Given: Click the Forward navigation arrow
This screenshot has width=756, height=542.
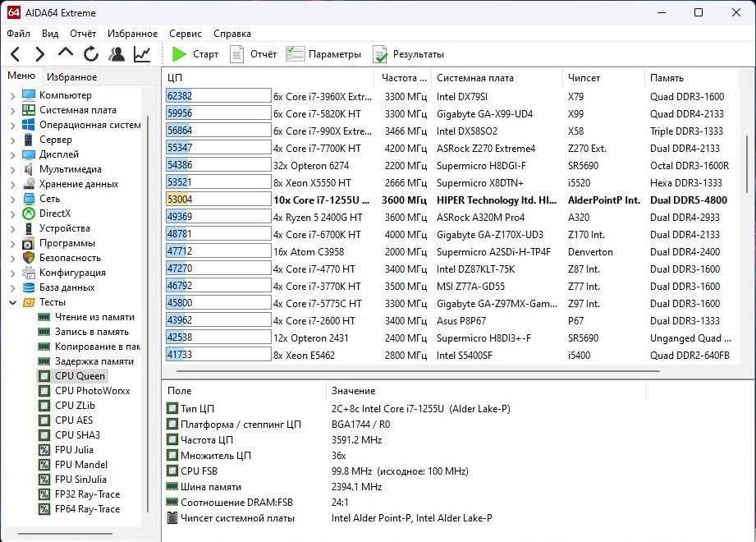Looking at the screenshot, I should point(39,54).
